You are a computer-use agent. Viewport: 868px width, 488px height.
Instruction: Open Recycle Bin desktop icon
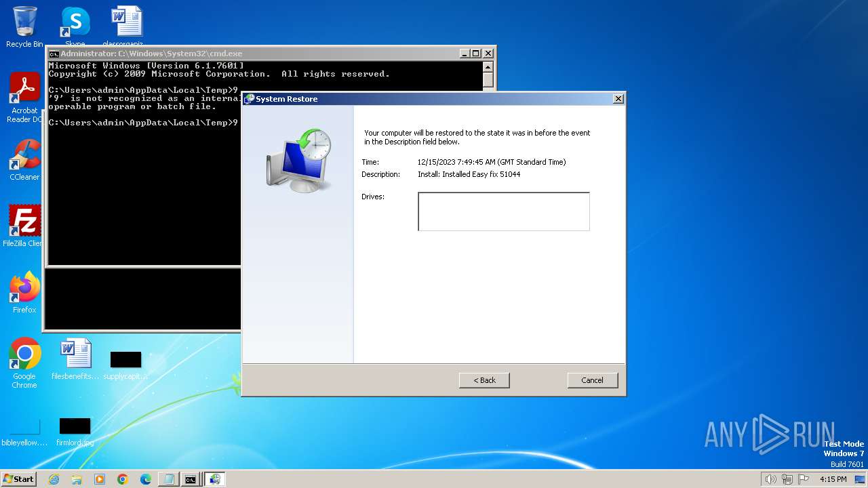coord(24,27)
